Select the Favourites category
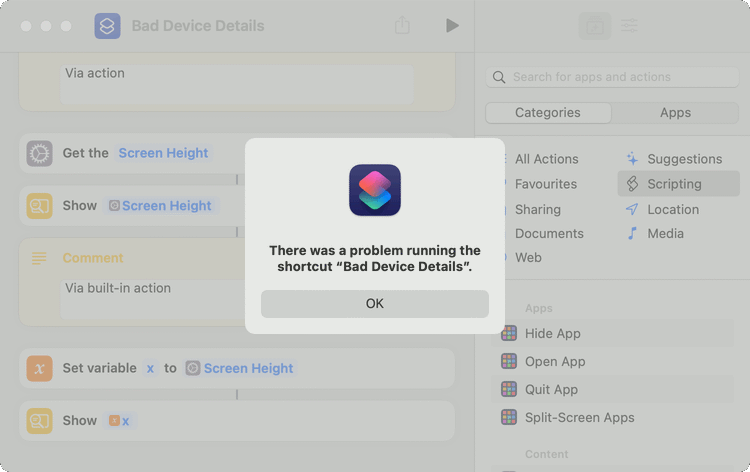Screen dimensions: 750x472 pos(546,184)
